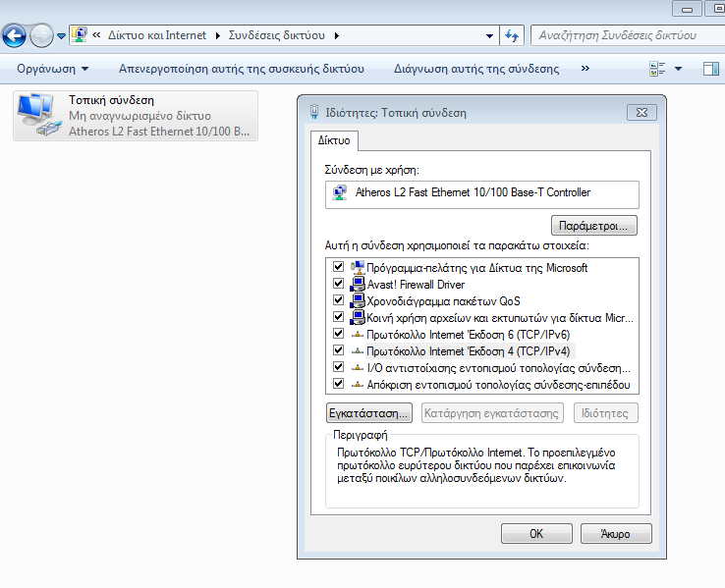Minimize the Network Connections window
Image resolution: width=725 pixels, height=588 pixels.
[x=687, y=9]
